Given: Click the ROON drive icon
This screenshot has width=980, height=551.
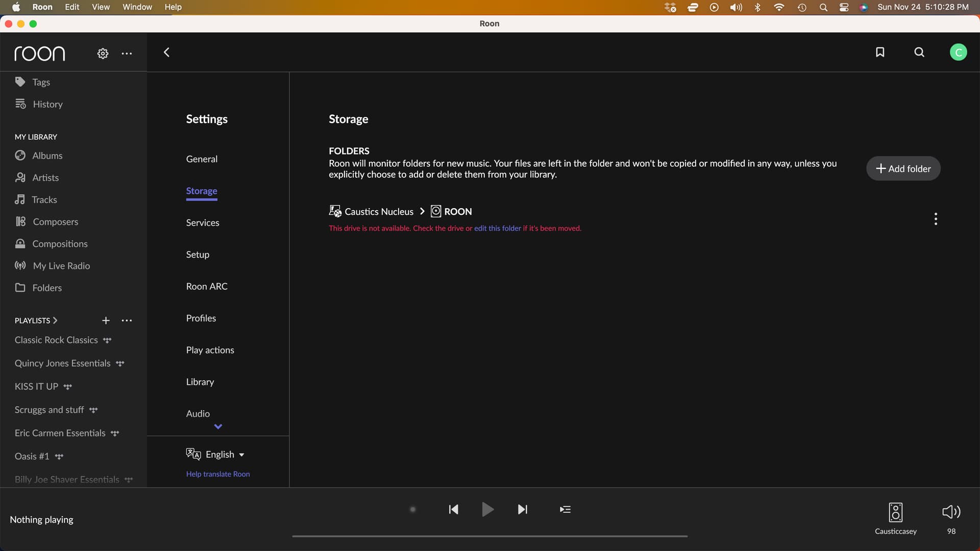Looking at the screenshot, I should [436, 211].
